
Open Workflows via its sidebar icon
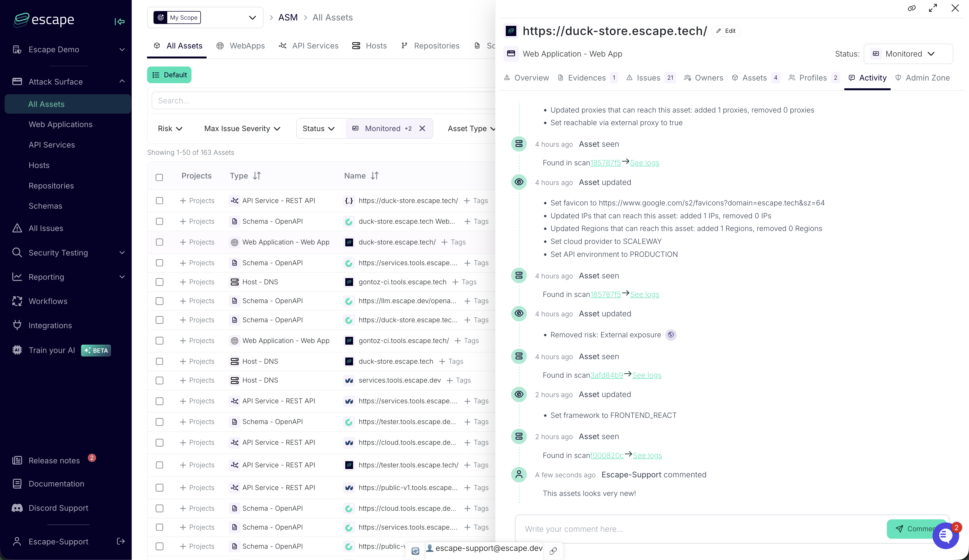[17, 301]
